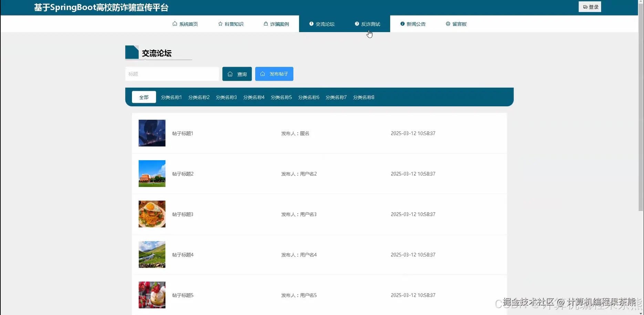Image resolution: width=644 pixels, height=315 pixels.
Task: Click the question icon for 反诈测试
Action: tap(357, 23)
